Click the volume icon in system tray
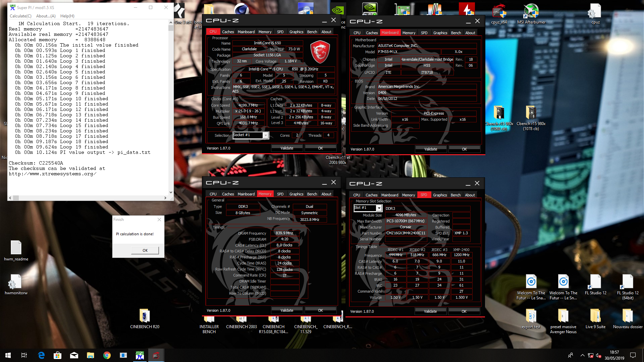644x362 pixels. [x=598, y=355]
